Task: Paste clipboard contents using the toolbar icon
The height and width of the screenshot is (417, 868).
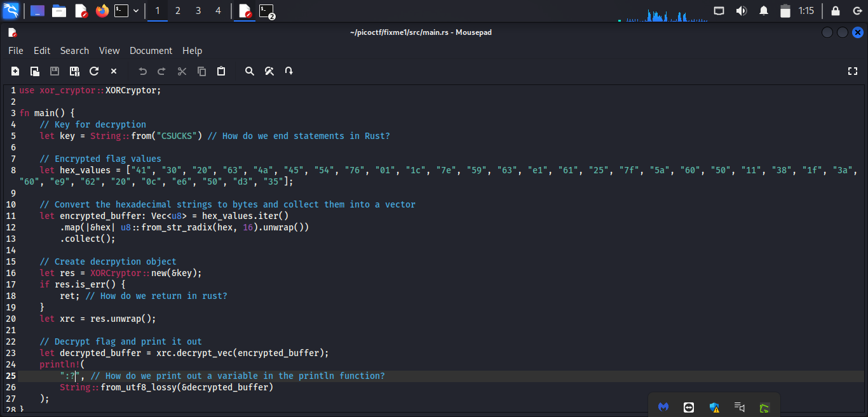Action: 221,71
